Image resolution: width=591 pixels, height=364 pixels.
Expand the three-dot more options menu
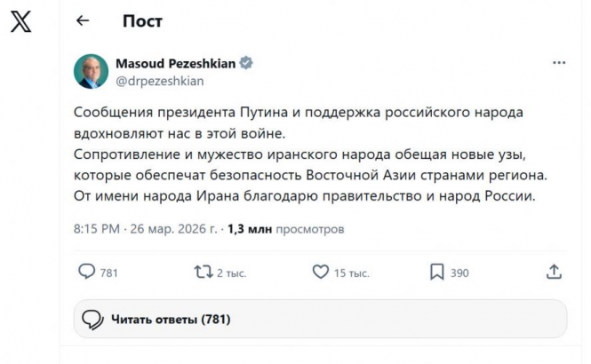pos(558,63)
